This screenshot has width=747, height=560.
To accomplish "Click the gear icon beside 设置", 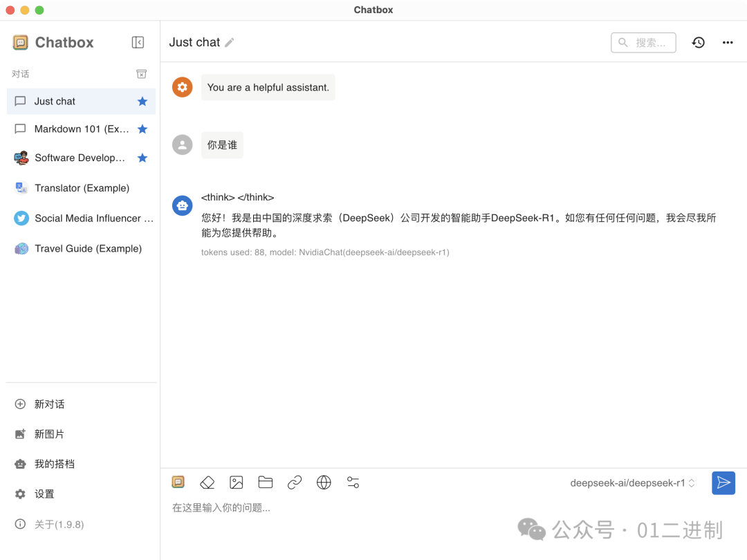I will [20, 494].
